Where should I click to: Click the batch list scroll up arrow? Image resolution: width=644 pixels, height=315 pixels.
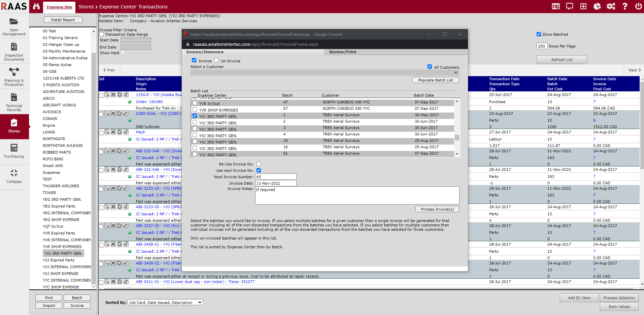click(457, 101)
